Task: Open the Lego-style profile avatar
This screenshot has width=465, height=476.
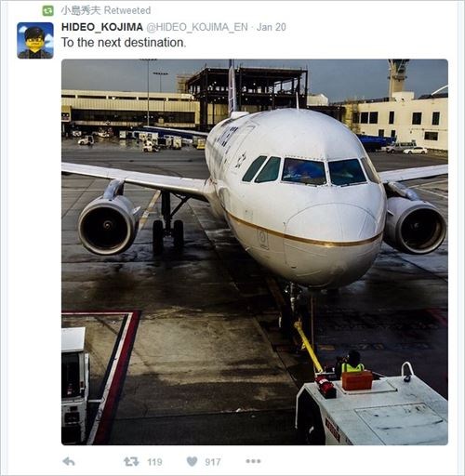Action: (35, 40)
